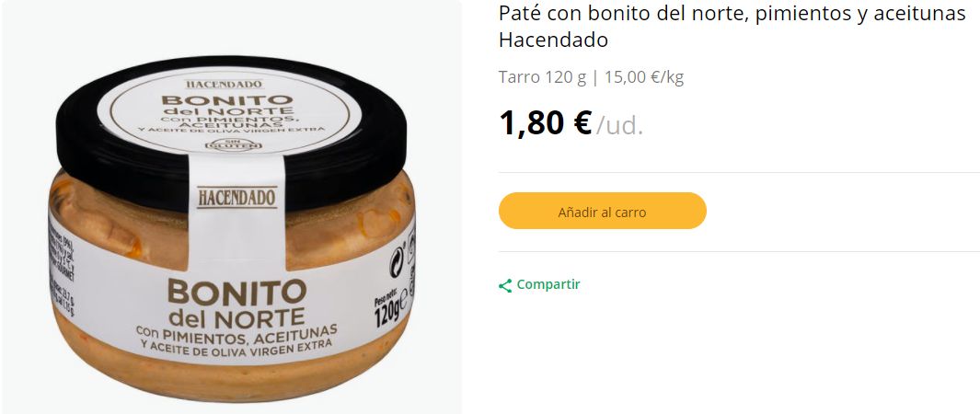This screenshot has width=980, height=414.
Task: Select the product title Paté con bonito
Action: tap(732, 13)
